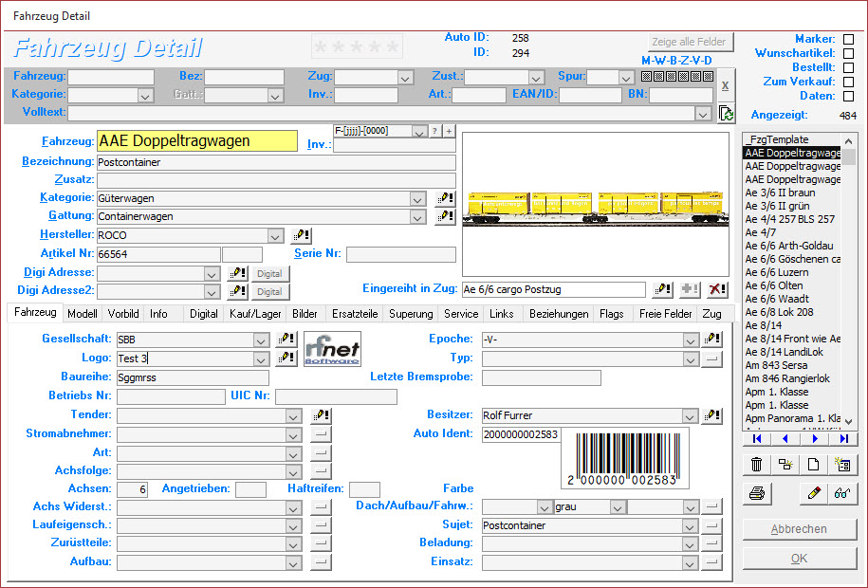
Task: Click the ? button next to format dropdown
Action: (434, 131)
